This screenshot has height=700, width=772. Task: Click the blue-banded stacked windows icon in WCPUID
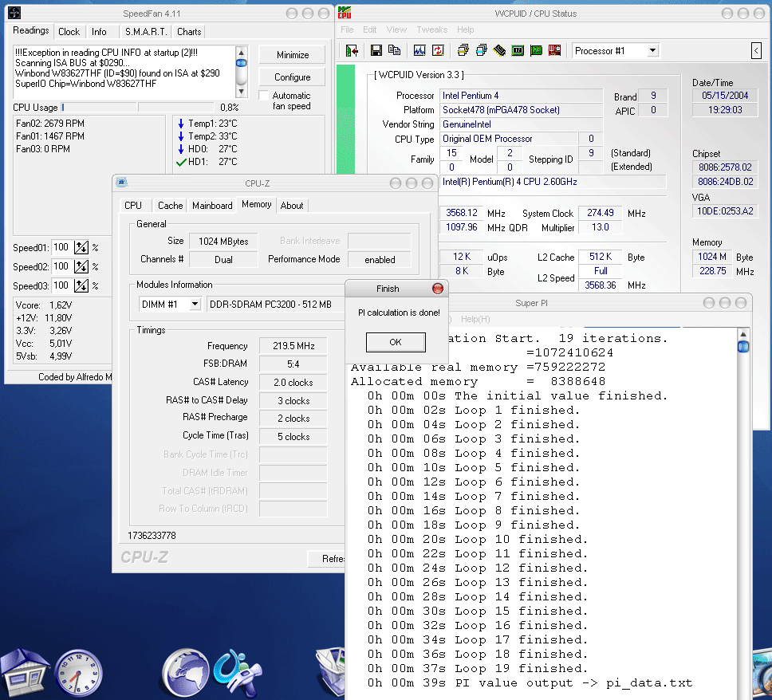point(481,50)
